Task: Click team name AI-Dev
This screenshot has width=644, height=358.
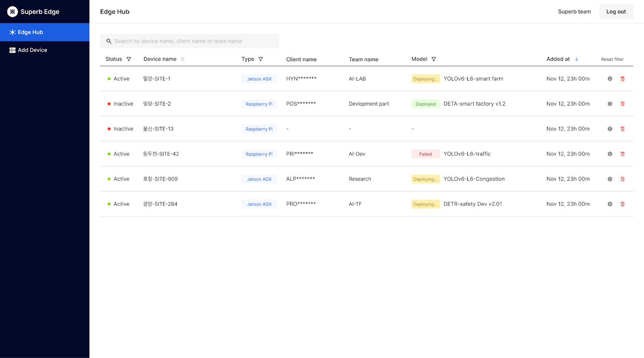Action: (x=357, y=154)
